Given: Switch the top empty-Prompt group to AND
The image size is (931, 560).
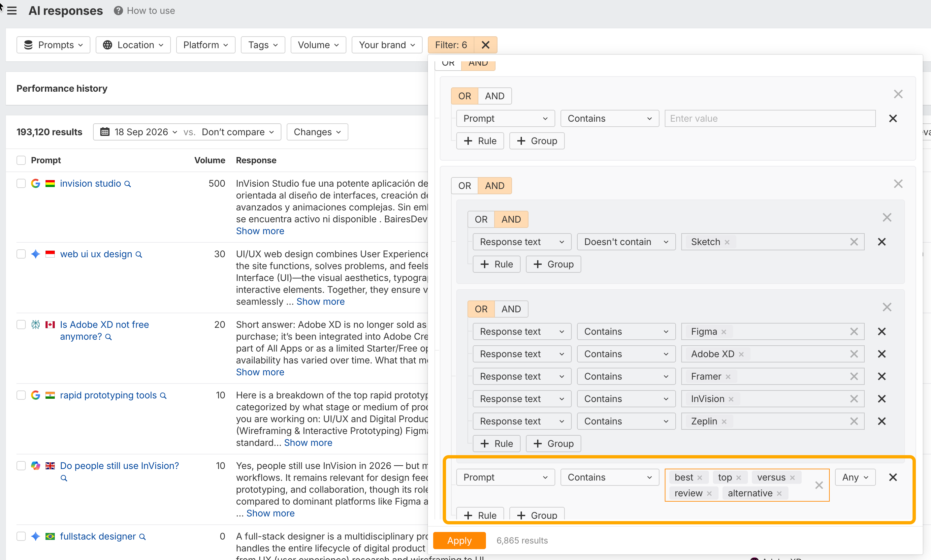Looking at the screenshot, I should pos(495,96).
